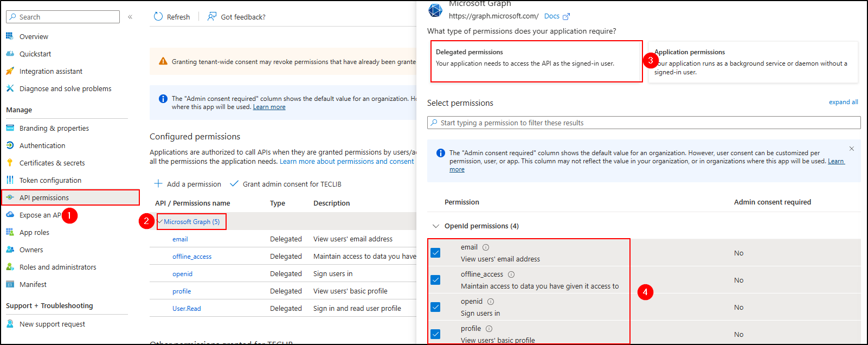Click info icon beside offline_access permission

point(511,274)
